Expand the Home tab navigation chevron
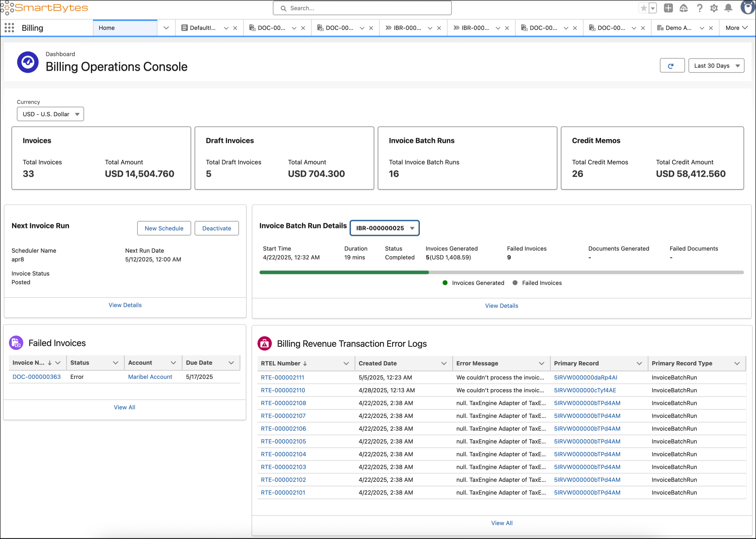 166,28
